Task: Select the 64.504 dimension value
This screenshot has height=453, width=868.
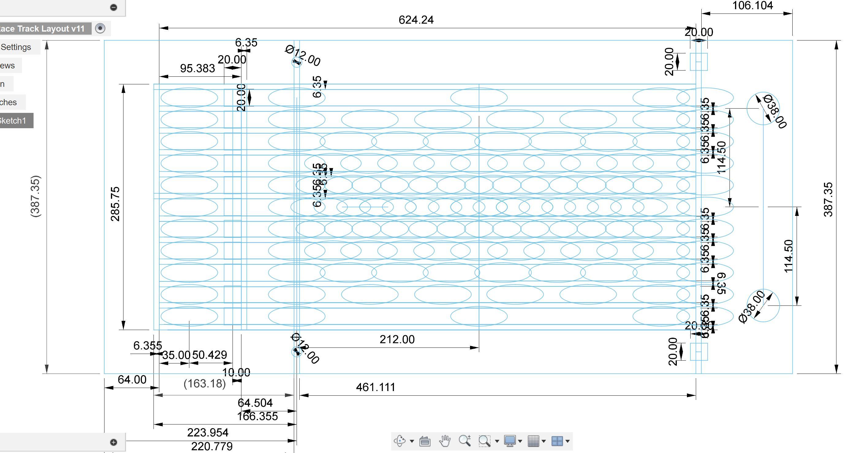Action: (x=255, y=403)
